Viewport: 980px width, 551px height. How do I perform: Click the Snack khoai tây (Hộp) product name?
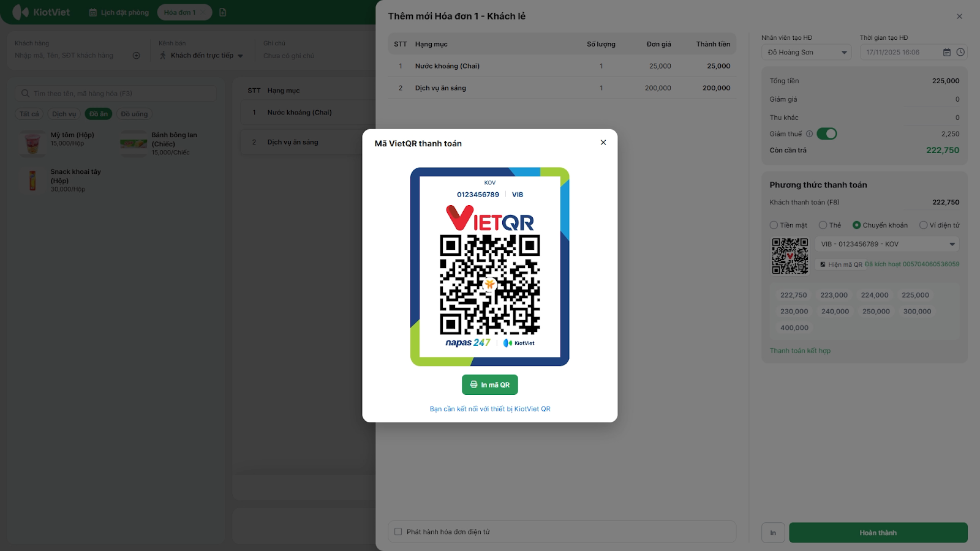pyautogui.click(x=76, y=176)
